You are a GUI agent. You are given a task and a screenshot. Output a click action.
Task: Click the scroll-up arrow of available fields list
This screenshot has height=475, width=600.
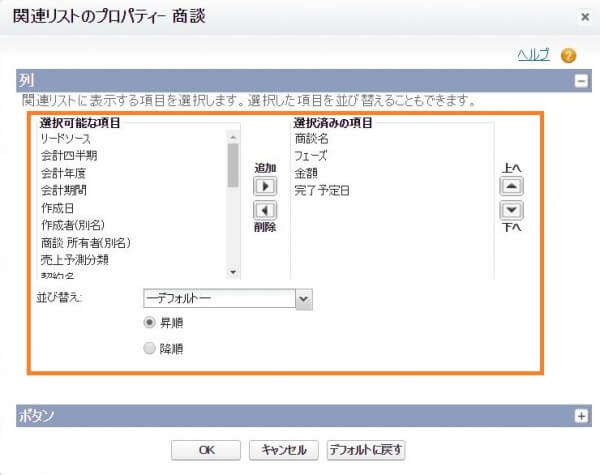tap(233, 137)
